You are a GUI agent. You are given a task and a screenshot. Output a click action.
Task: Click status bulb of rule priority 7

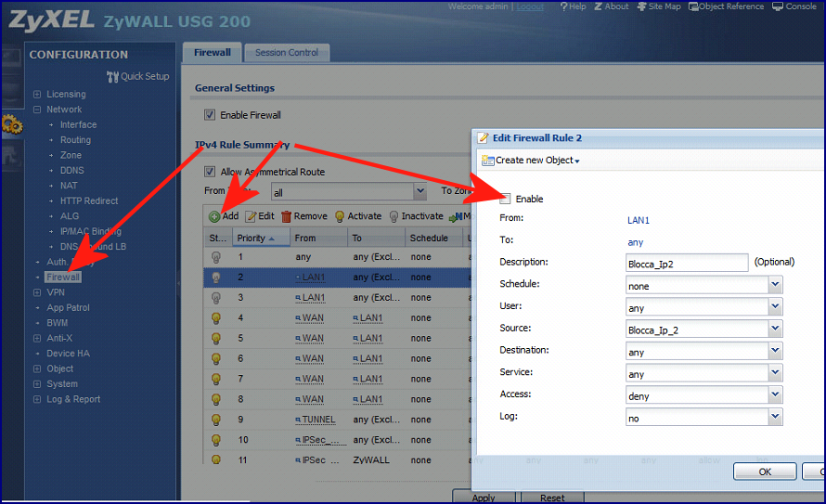pyautogui.click(x=216, y=380)
